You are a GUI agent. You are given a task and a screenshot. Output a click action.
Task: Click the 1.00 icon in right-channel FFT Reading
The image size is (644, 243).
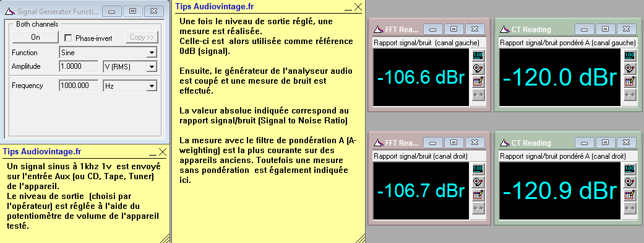(478, 169)
